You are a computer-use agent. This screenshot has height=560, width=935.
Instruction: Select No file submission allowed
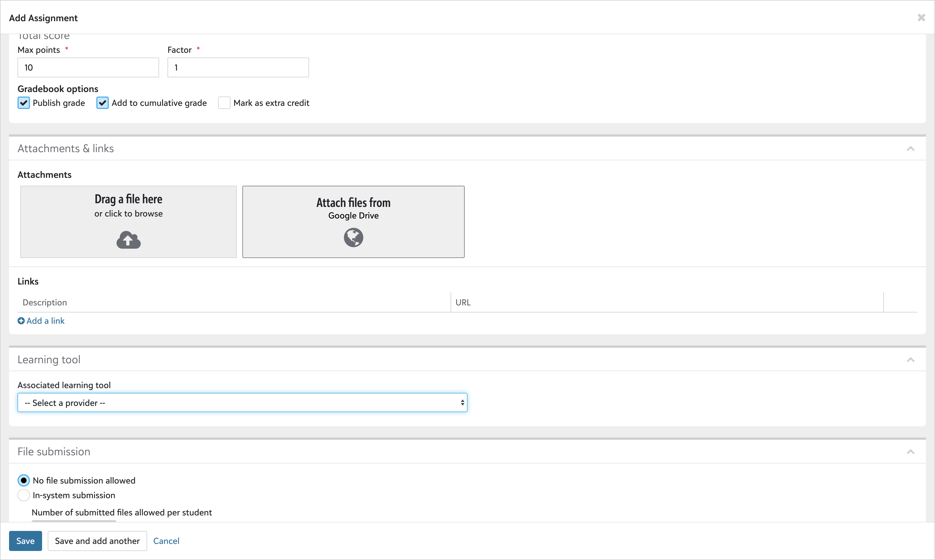(x=24, y=480)
